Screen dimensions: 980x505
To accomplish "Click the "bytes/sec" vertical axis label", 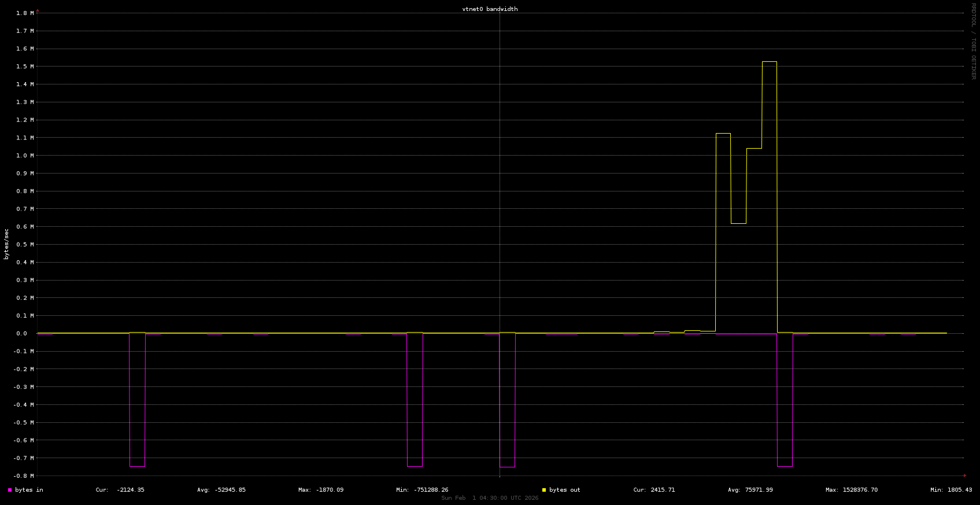I will (6, 244).
